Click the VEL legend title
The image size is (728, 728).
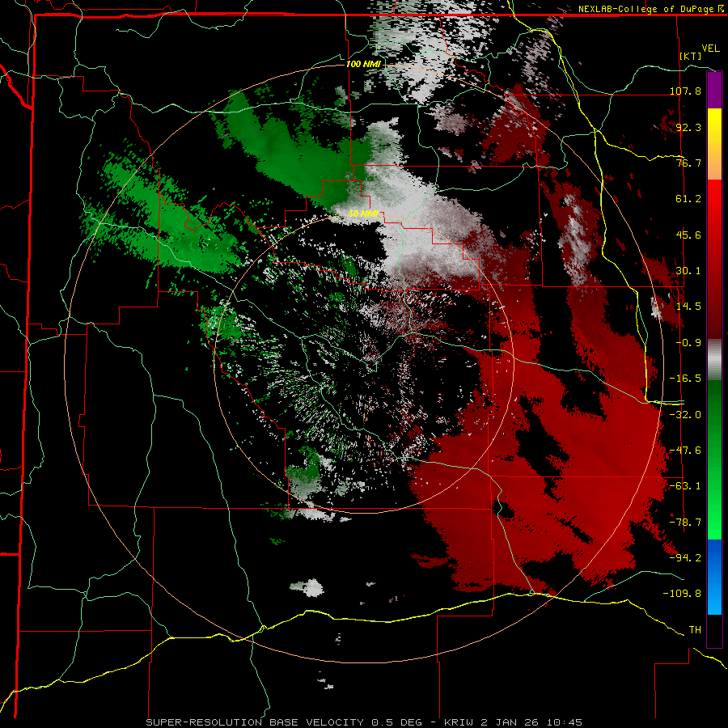(x=711, y=49)
